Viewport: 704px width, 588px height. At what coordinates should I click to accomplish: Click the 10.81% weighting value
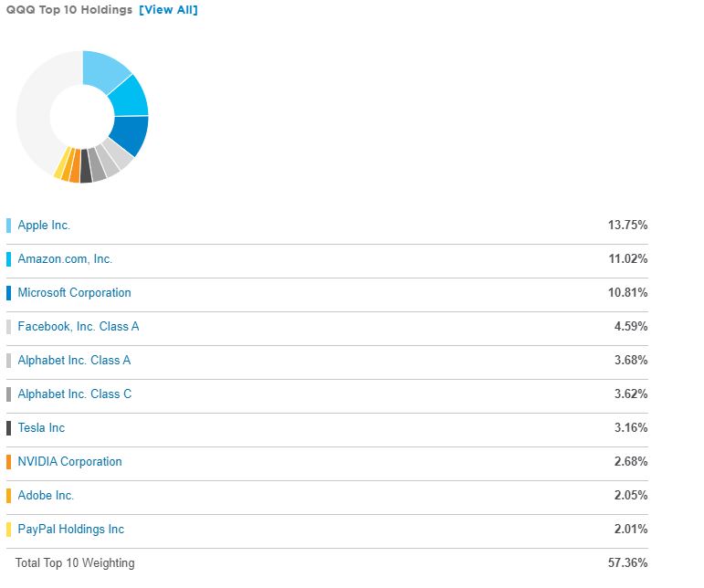point(627,293)
